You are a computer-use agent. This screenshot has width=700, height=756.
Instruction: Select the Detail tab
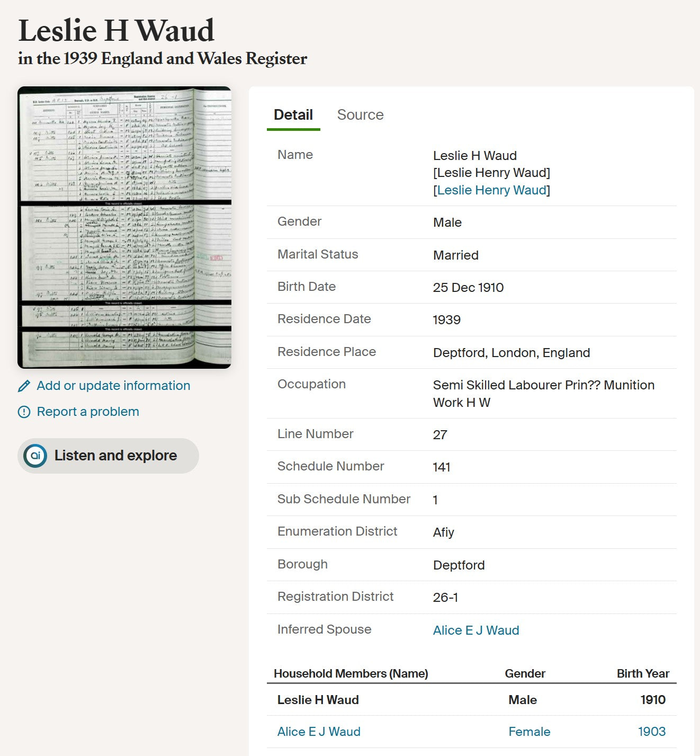tap(293, 115)
